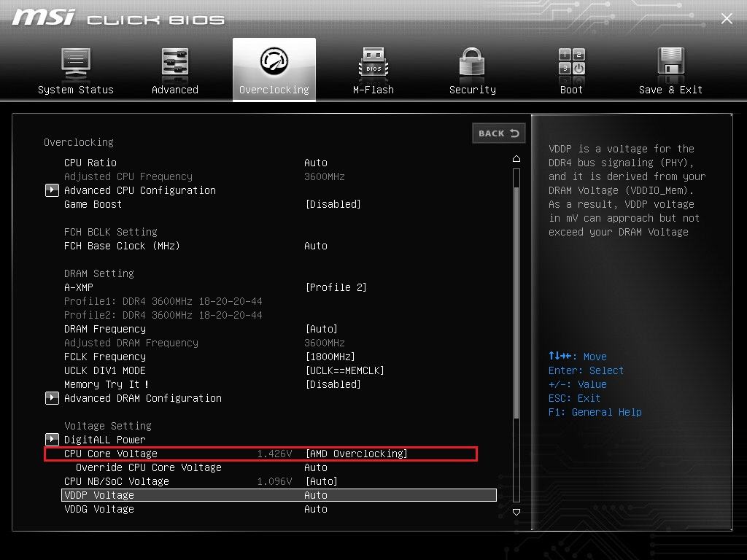Click the 1.426V CPU Core Voltage reading
Viewport: 747px width, 560px height.
coord(274,454)
